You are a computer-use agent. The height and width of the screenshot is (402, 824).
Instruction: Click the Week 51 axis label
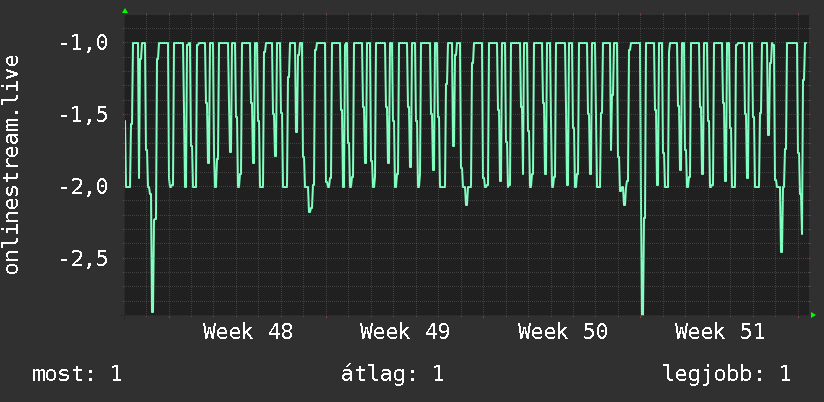pos(719,332)
